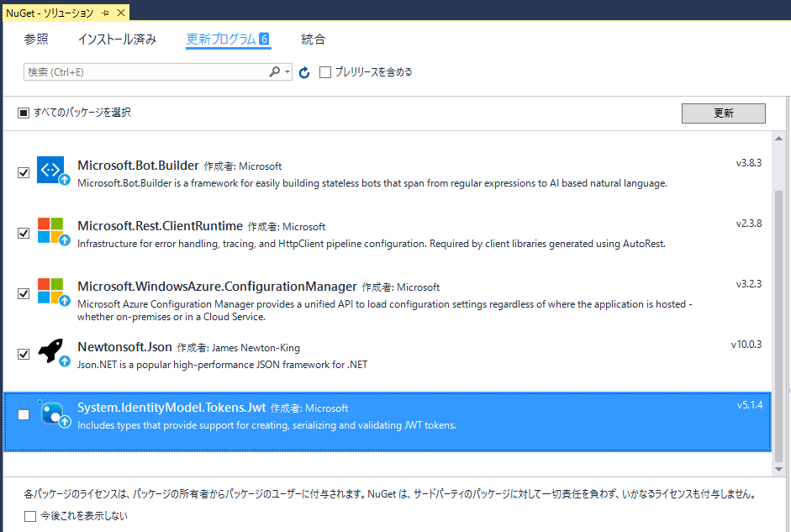Check the System.IdentityModel.Tokens.Jwt checkbox
The image size is (791, 532).
point(24,414)
